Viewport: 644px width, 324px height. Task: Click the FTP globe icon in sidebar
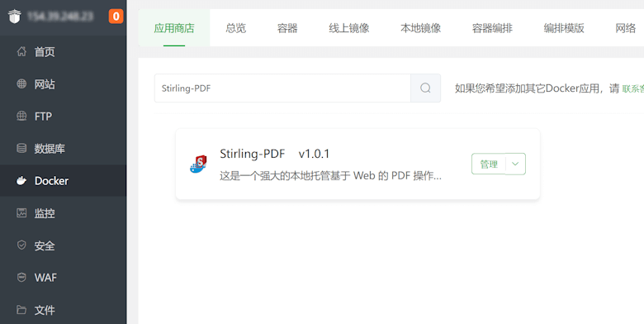point(21,116)
